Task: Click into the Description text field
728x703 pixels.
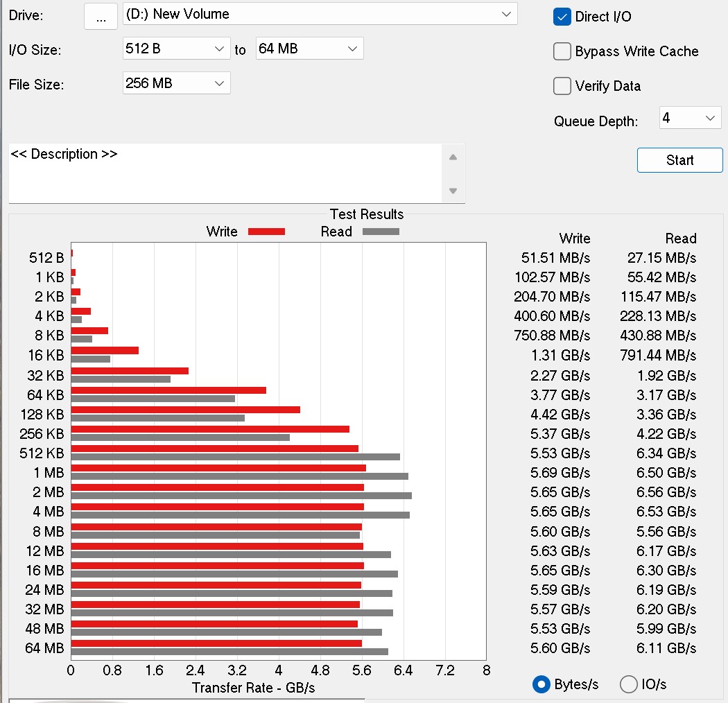Action: click(x=222, y=173)
